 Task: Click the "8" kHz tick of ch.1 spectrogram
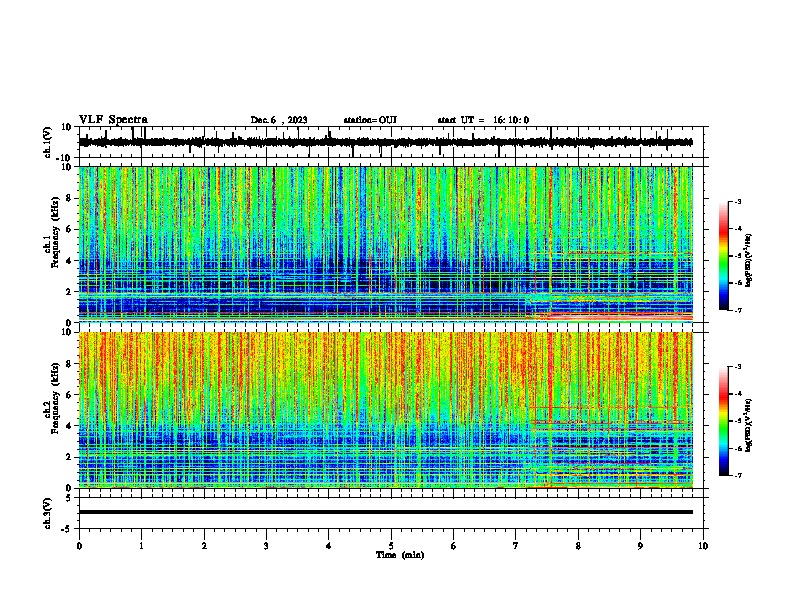coord(69,198)
